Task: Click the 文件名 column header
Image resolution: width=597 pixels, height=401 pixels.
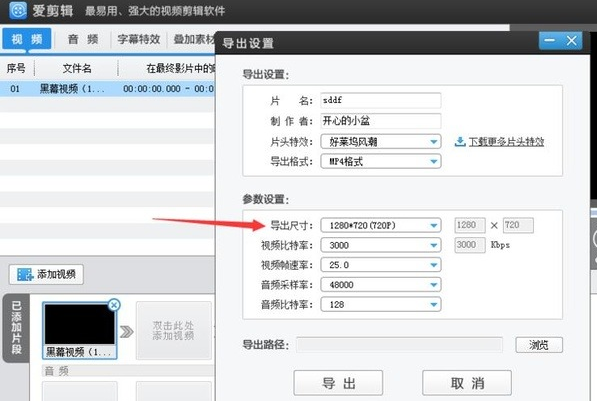Action: point(77,69)
